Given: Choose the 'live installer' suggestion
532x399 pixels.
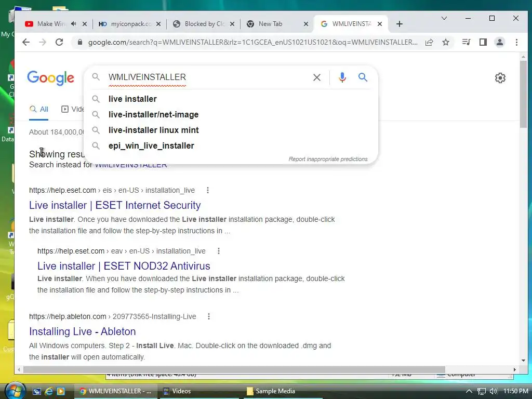Looking at the screenshot, I should tap(231, 99).
